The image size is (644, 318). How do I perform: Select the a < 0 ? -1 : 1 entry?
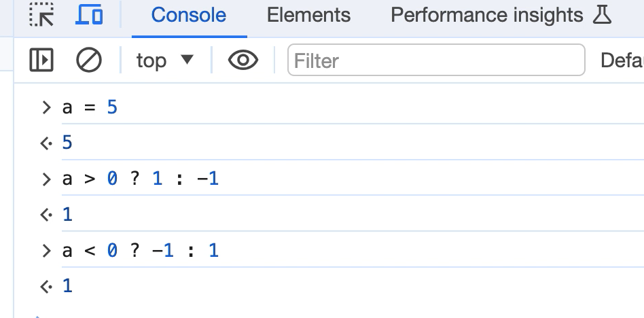pos(140,250)
